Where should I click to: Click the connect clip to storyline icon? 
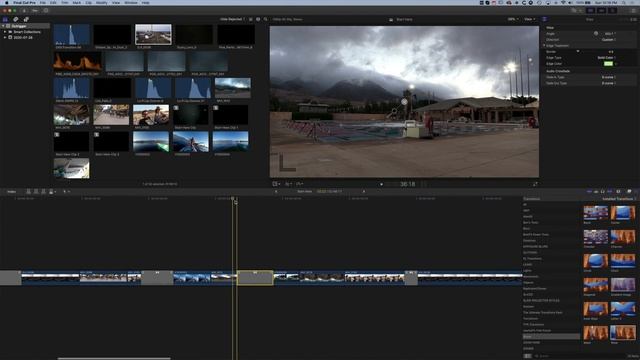(x=28, y=191)
